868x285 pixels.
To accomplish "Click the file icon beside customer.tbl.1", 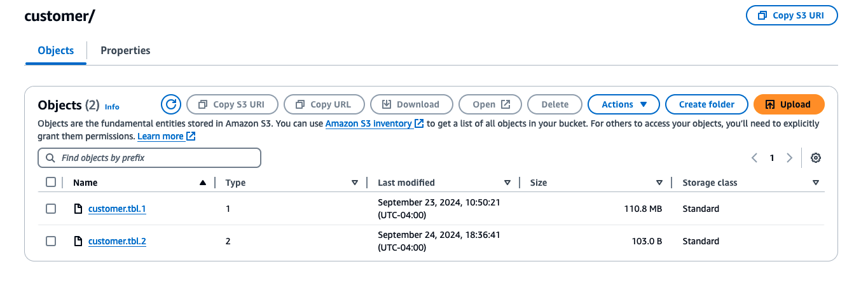I will pos(78,209).
